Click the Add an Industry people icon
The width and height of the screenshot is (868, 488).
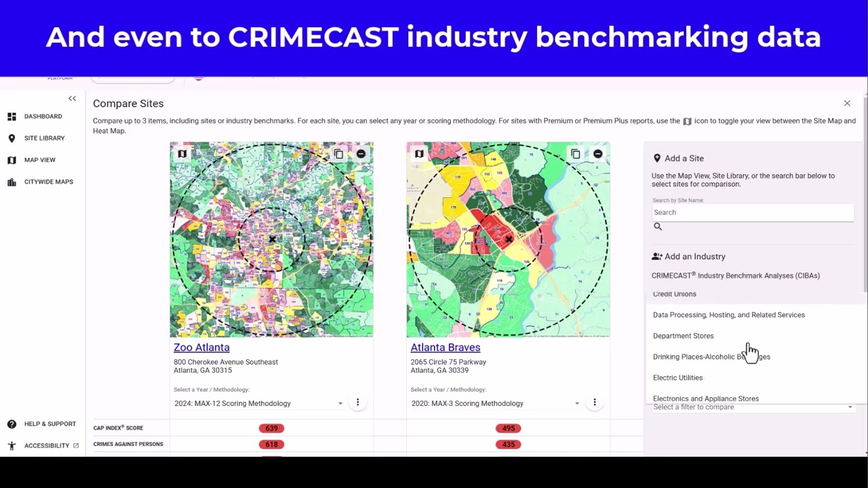click(x=656, y=256)
